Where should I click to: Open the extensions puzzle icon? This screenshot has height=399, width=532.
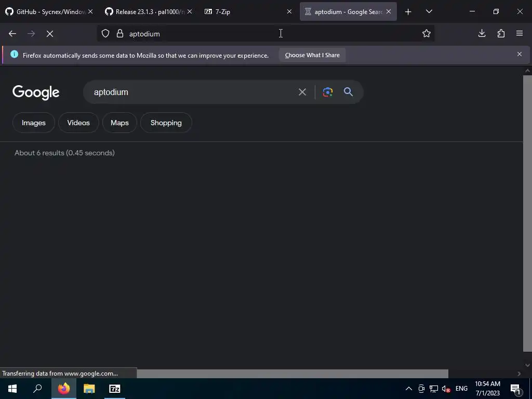point(501,33)
